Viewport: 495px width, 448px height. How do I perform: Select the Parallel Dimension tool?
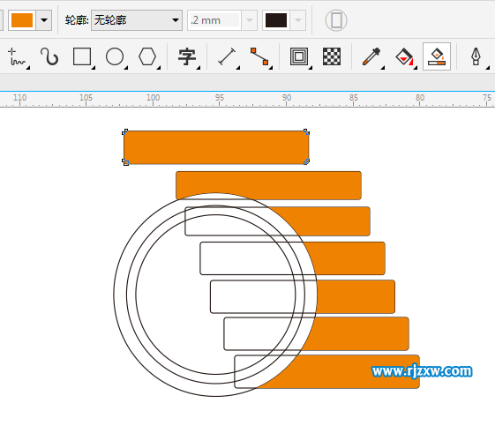tap(228, 56)
